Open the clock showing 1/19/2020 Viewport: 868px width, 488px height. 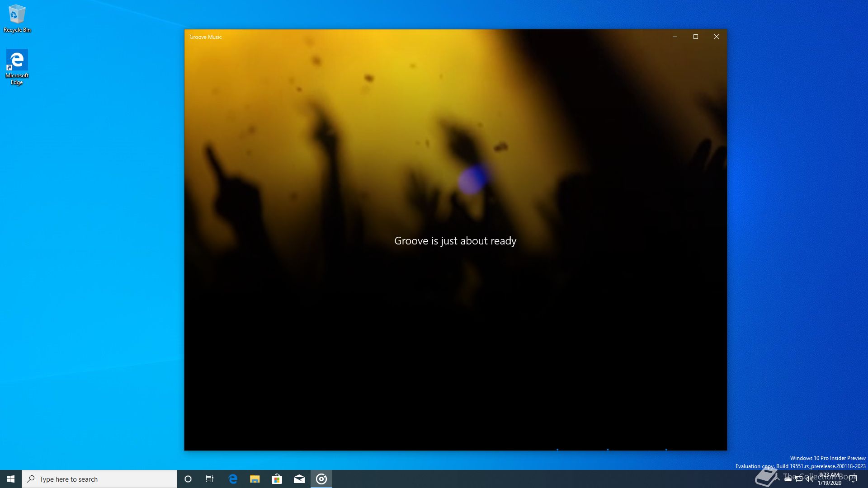(830, 479)
